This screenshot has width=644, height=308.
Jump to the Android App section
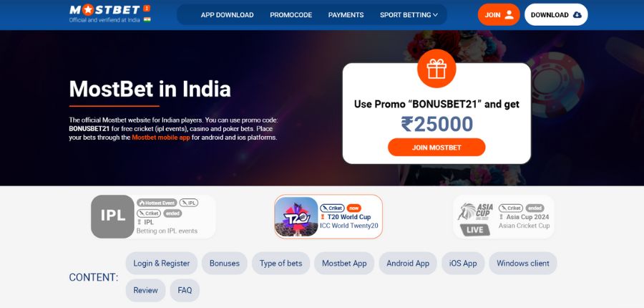click(408, 263)
